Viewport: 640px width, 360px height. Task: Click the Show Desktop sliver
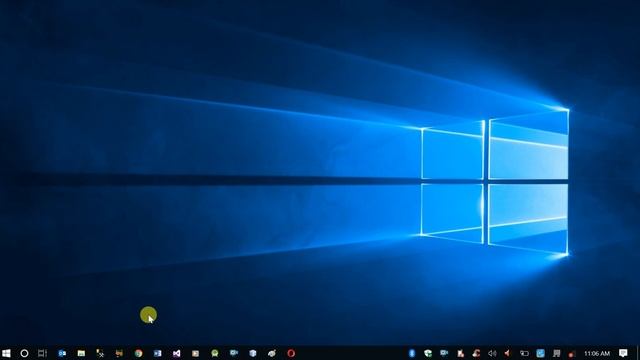638,353
